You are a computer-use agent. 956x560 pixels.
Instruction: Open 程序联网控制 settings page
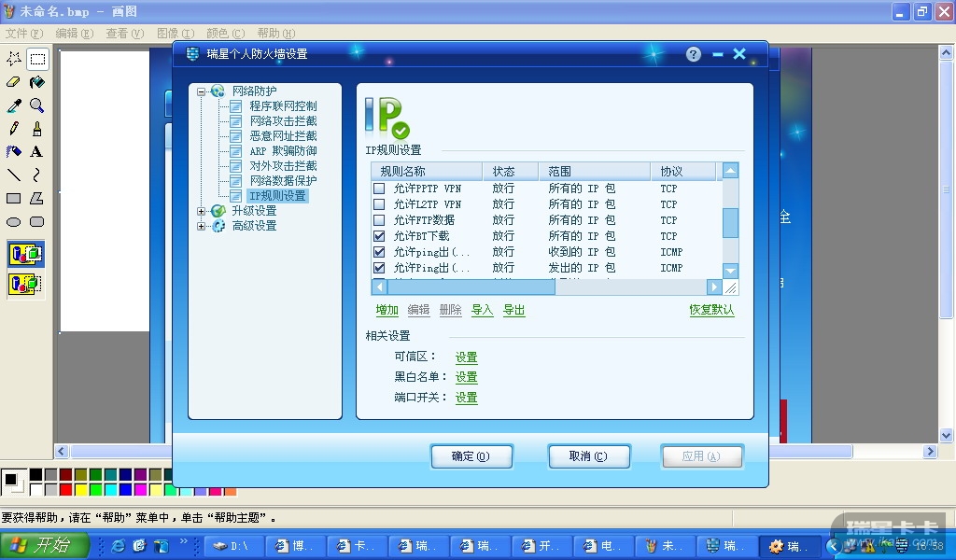[x=283, y=106]
